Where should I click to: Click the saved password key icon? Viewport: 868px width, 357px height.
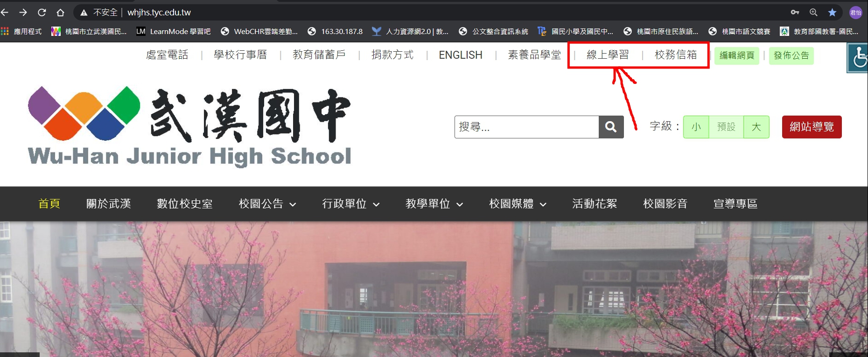point(795,13)
